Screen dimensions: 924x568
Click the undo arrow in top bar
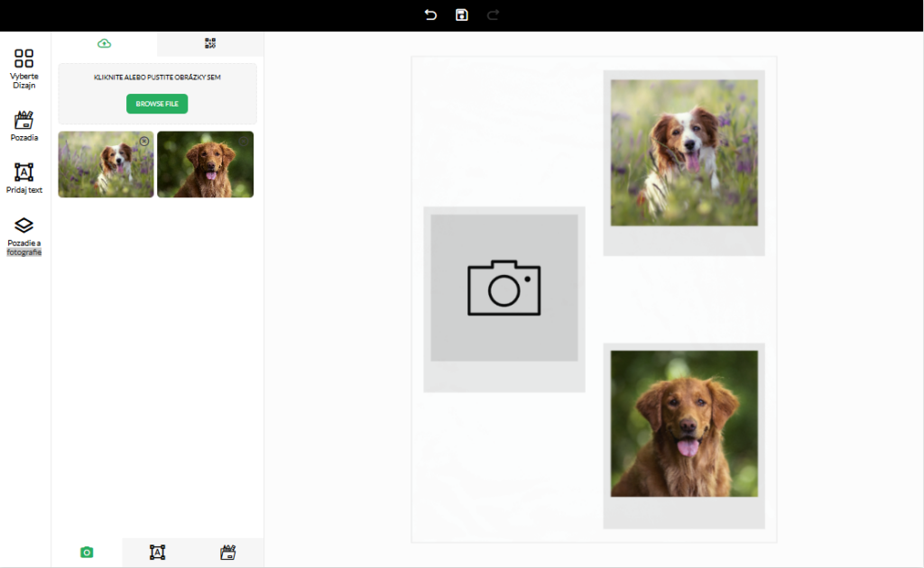click(x=430, y=15)
